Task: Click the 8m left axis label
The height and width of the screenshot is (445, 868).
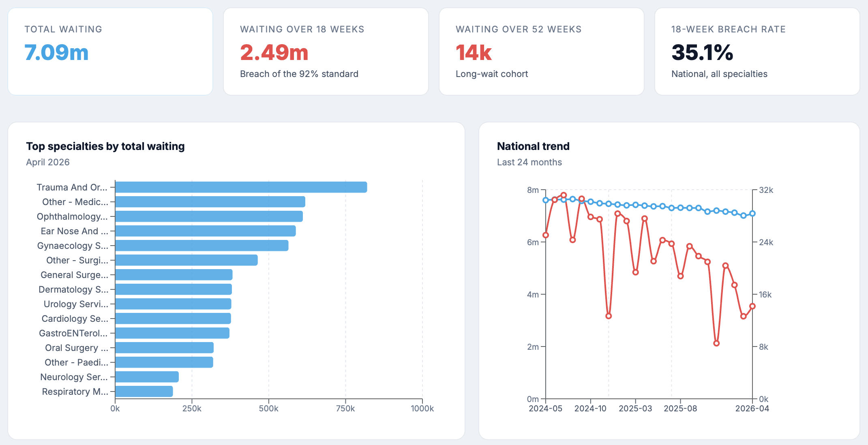Action: tap(533, 190)
